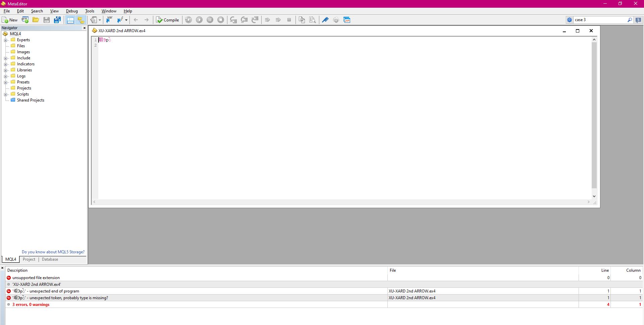Screen dimensions: 644x325
Task: Click the blue comb styler icon
Action: pyautogui.click(x=325, y=20)
